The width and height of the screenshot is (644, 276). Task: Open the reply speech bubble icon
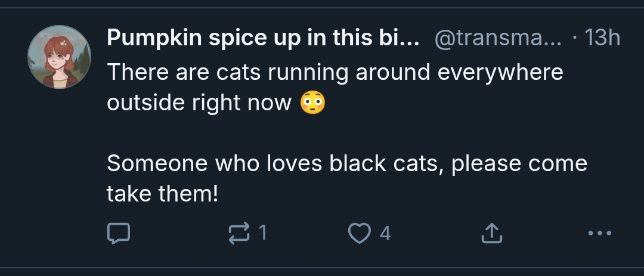click(x=119, y=233)
